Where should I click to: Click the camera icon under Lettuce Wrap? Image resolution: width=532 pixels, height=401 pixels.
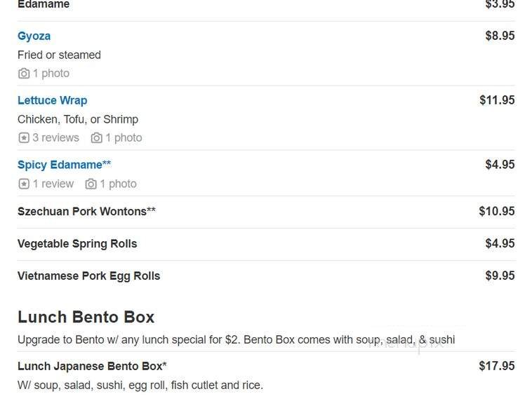(97, 138)
